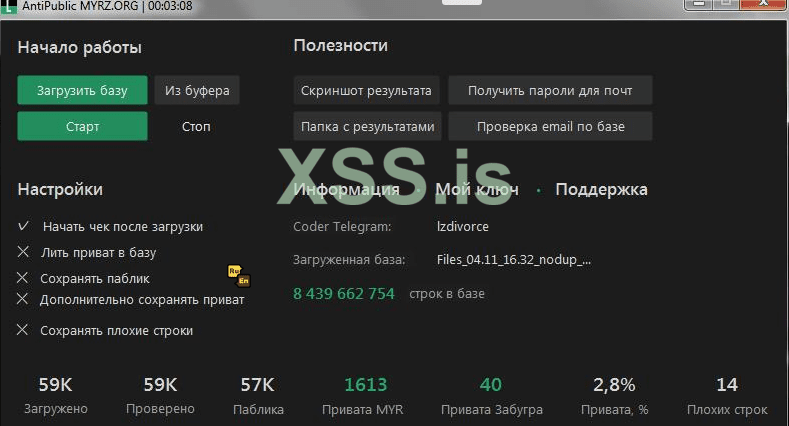Viewport: 789px width, 426px height.
Task: Enable Дополнительно сохранять приват option
Action: pyautogui.click(x=22, y=299)
